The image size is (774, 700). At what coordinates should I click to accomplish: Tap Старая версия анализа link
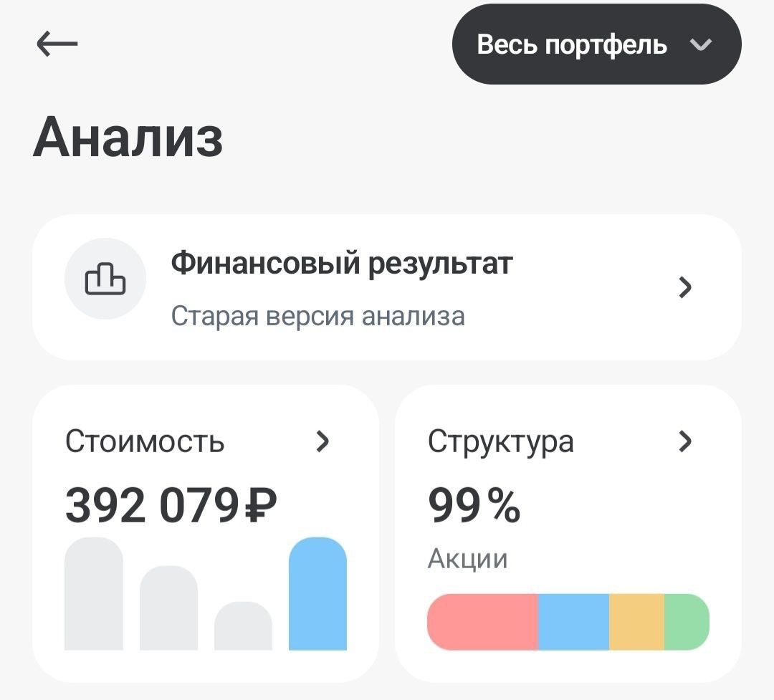[x=317, y=316]
